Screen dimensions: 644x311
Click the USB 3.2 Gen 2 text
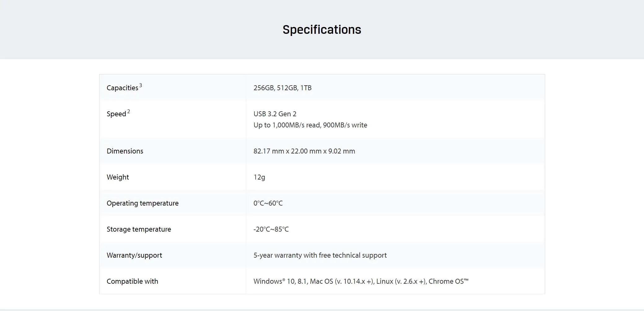coord(275,114)
